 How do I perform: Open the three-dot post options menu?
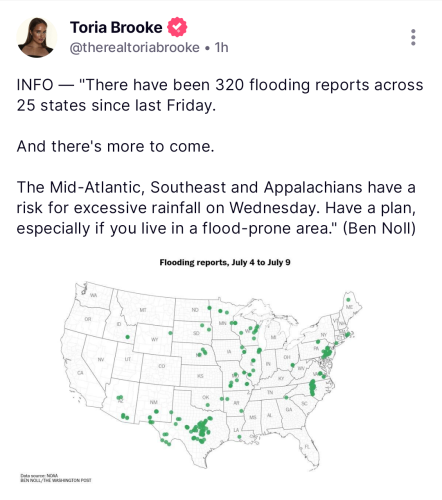point(413,37)
